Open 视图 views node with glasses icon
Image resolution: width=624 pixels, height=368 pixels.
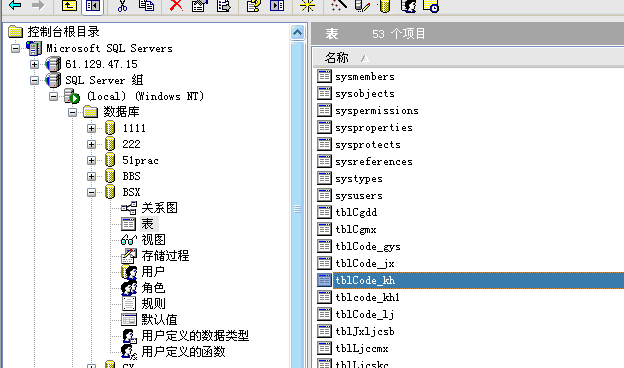[154, 240]
